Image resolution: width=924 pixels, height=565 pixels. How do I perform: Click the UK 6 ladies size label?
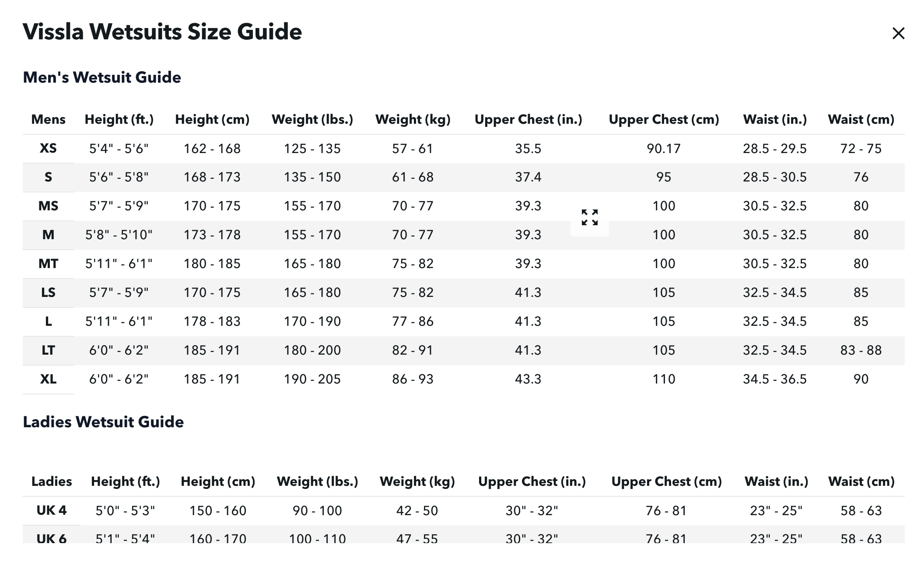click(52, 538)
